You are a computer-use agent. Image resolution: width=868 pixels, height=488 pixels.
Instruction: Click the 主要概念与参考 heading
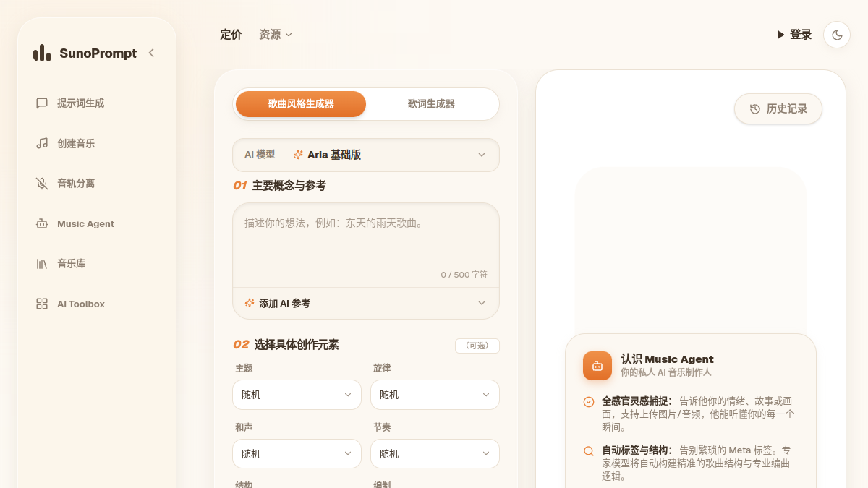pos(289,186)
